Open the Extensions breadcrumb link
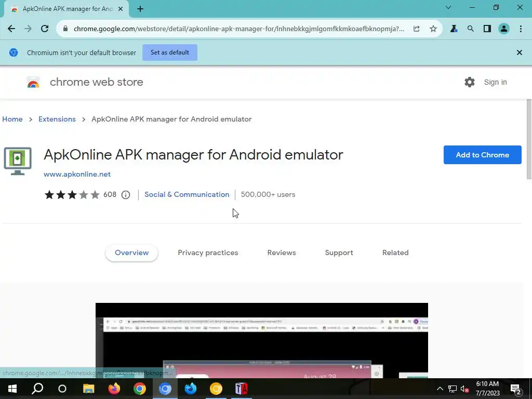This screenshot has width=532, height=399. click(x=57, y=119)
